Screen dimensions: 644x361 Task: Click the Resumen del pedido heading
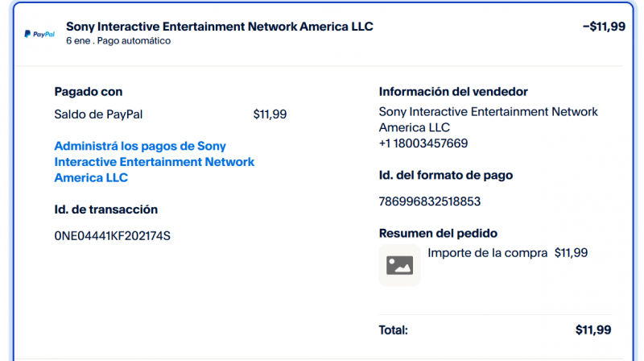tap(438, 233)
